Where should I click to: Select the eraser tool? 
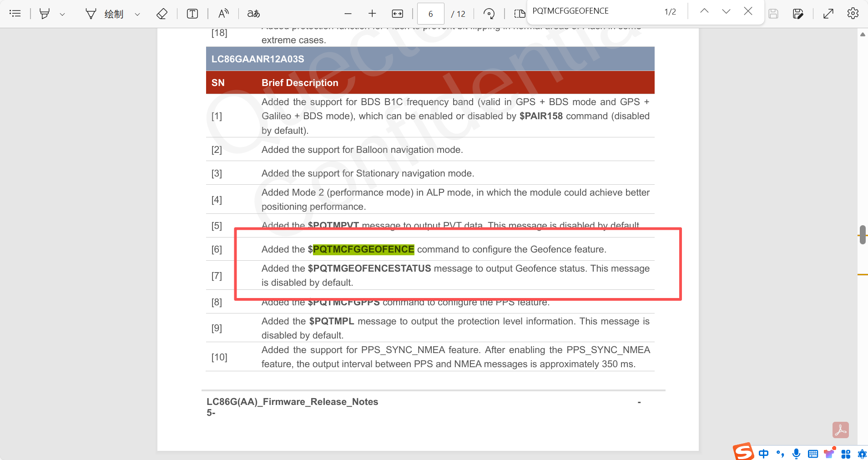point(162,14)
